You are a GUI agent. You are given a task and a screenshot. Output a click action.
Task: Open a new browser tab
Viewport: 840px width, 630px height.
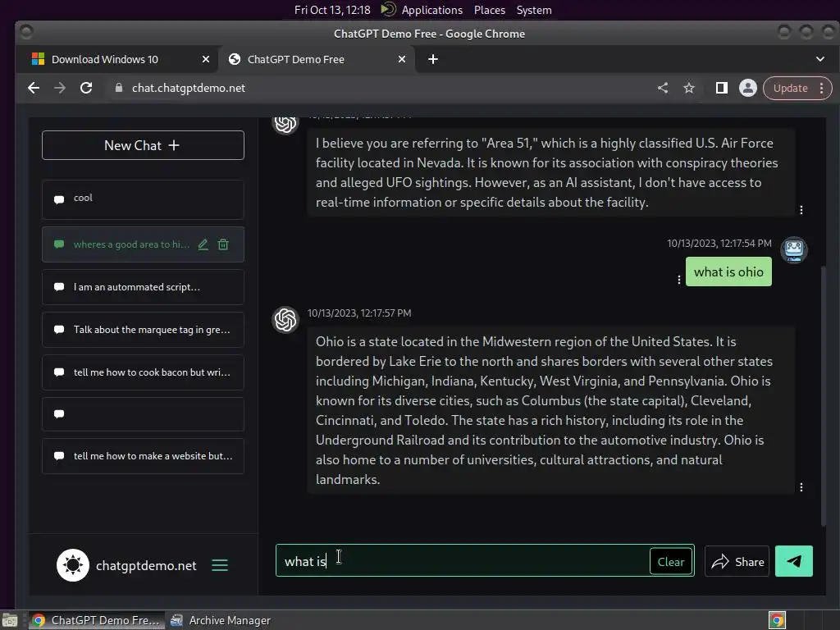[433, 59]
